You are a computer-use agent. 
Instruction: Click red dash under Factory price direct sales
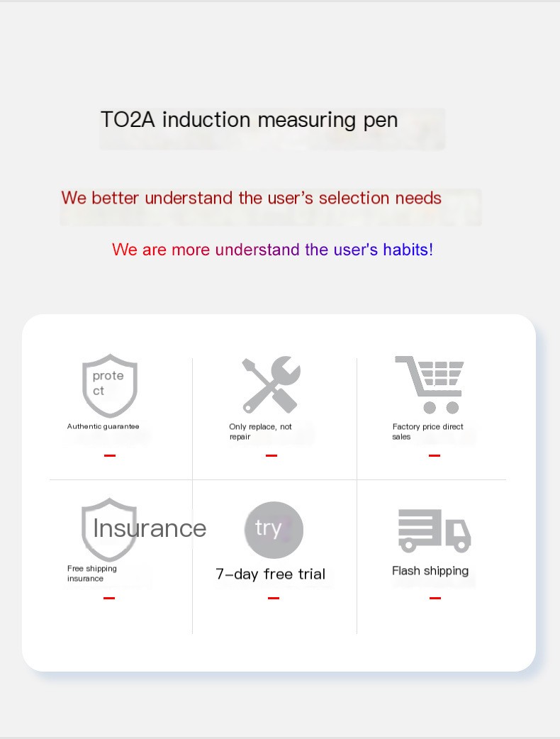coord(435,456)
